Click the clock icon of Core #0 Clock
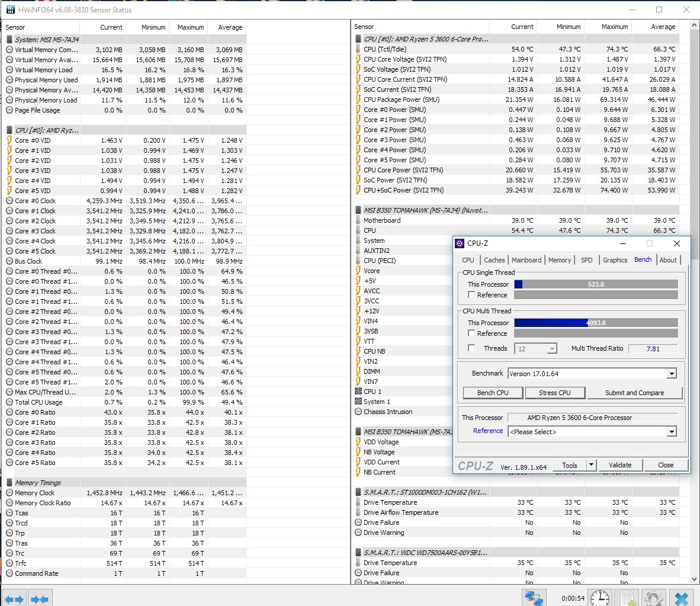 [9, 201]
